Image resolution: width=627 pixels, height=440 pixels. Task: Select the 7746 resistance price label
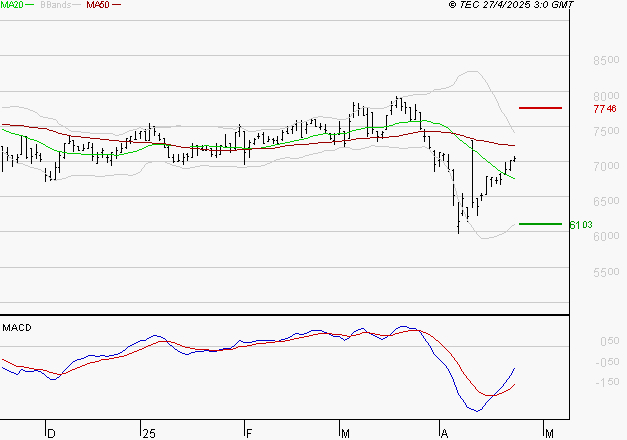tap(604, 109)
